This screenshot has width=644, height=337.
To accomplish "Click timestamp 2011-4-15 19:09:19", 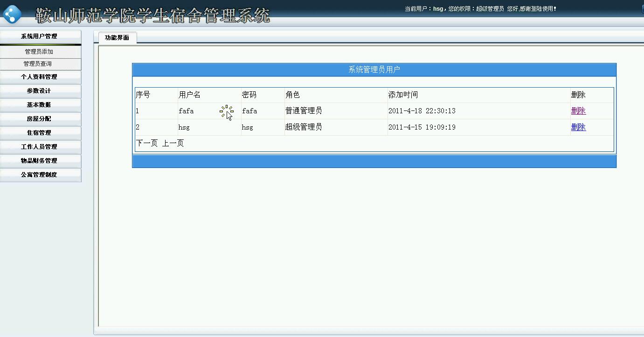I will pos(422,127).
